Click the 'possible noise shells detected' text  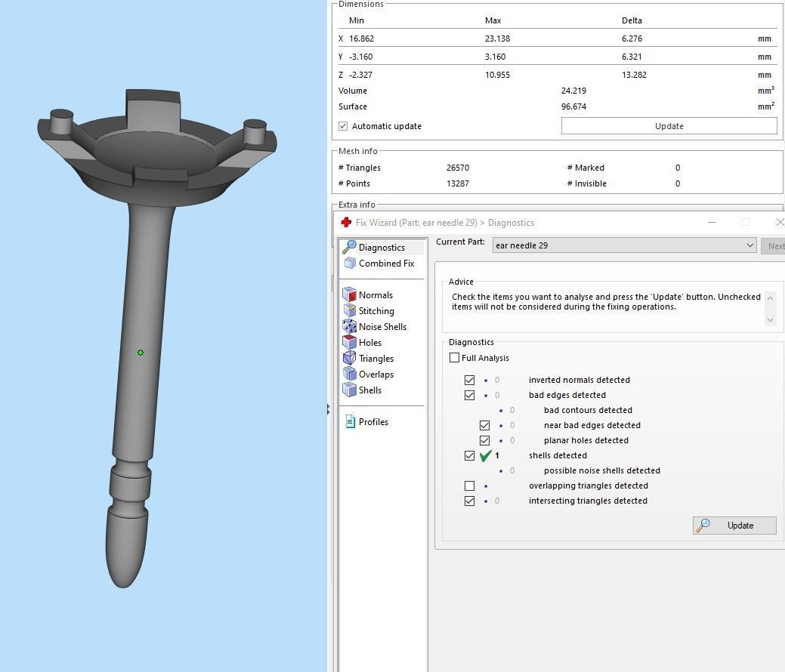(601, 470)
